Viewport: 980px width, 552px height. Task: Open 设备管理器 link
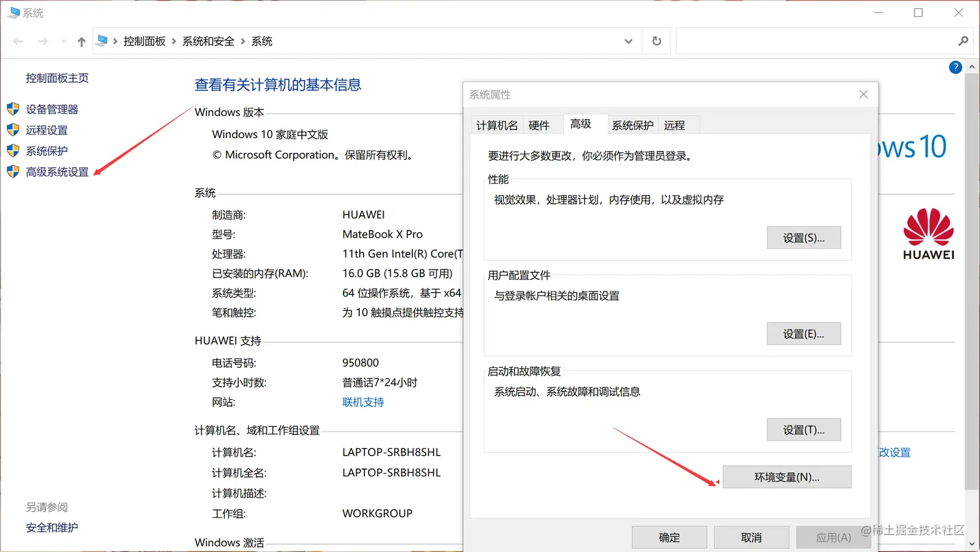pos(52,109)
